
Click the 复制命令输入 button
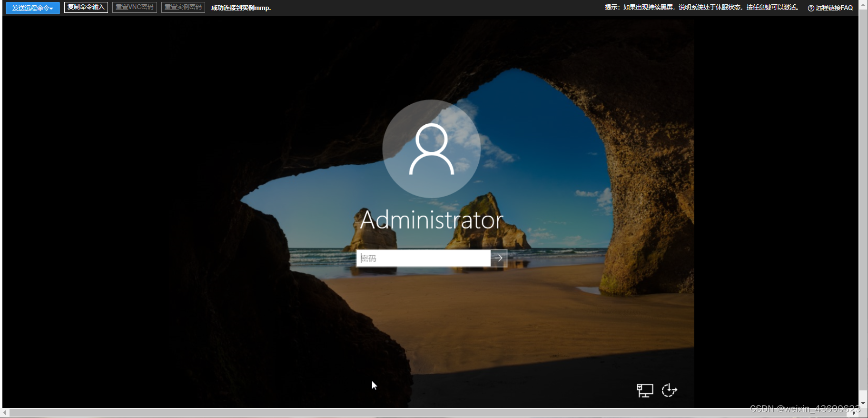pos(86,7)
